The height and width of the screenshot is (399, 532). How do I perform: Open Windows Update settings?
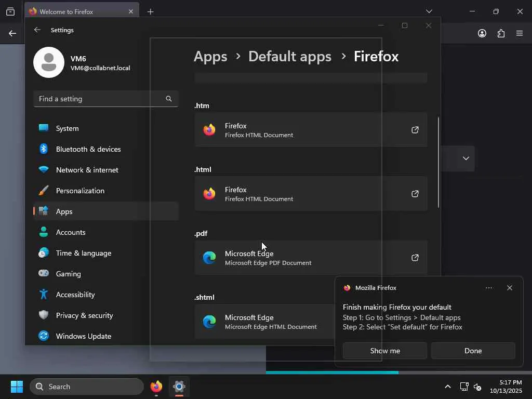pos(106,336)
